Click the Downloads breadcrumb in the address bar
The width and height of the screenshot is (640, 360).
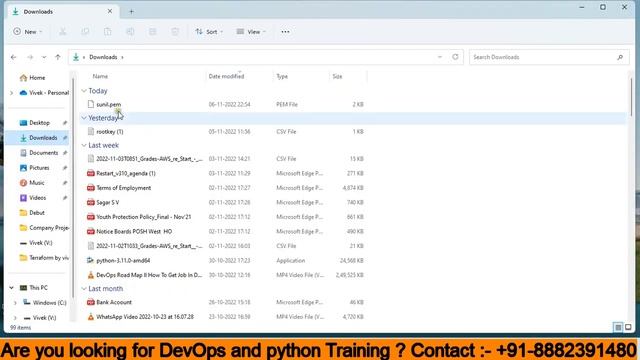(x=103, y=57)
